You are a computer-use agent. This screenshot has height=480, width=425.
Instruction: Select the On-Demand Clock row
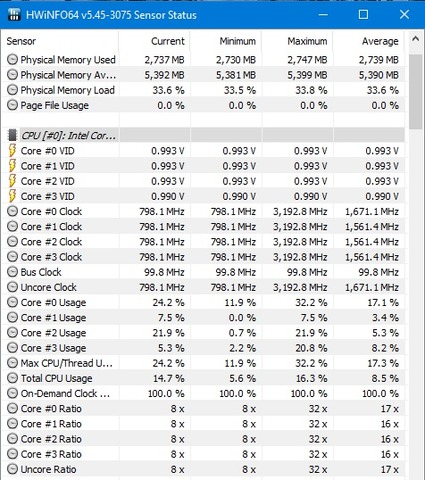[x=203, y=393]
